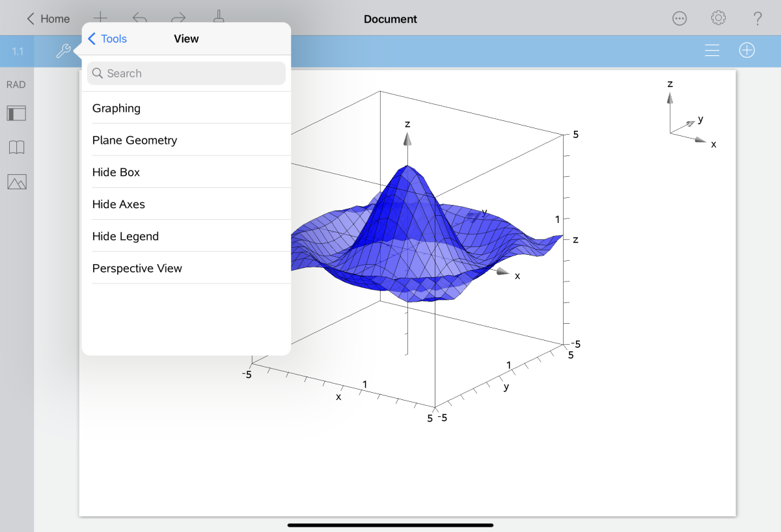Image resolution: width=781 pixels, height=532 pixels.
Task: Open the settings gear icon
Action: pyautogui.click(x=719, y=18)
